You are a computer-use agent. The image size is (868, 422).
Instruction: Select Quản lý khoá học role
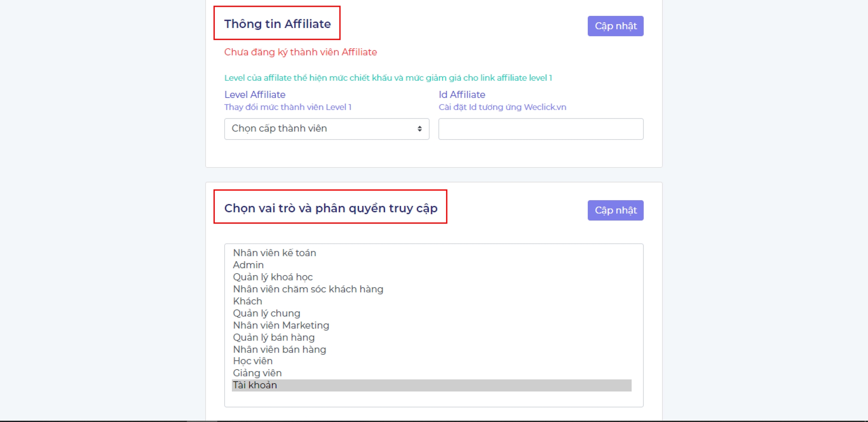pyautogui.click(x=273, y=277)
